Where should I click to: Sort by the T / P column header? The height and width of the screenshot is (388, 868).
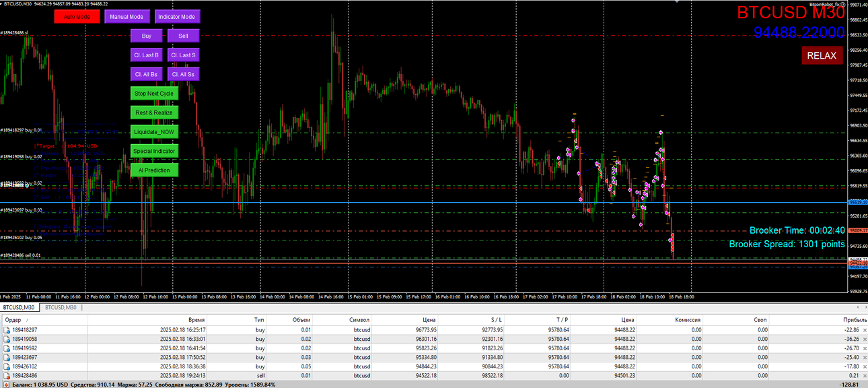(x=562, y=320)
